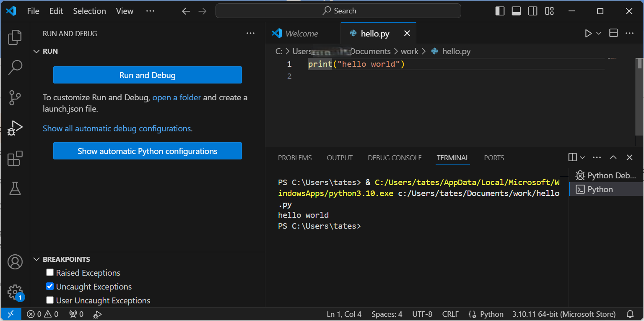644x321 pixels.
Task: Change encoding via UTF-8
Action: coord(422,314)
